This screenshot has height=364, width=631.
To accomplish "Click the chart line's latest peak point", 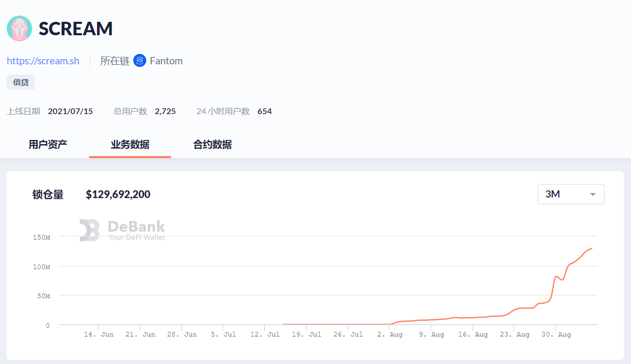I will tap(592, 248).
